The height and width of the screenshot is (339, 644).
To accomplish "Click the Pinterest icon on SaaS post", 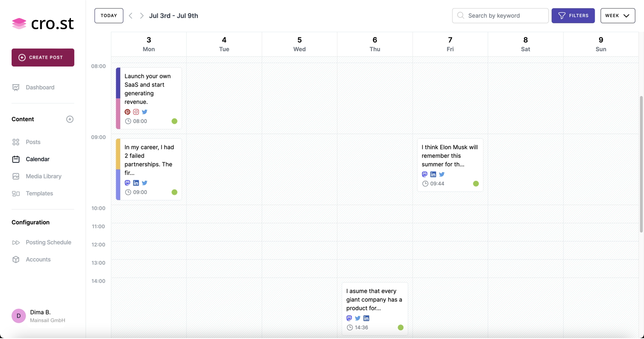I will click(x=128, y=112).
